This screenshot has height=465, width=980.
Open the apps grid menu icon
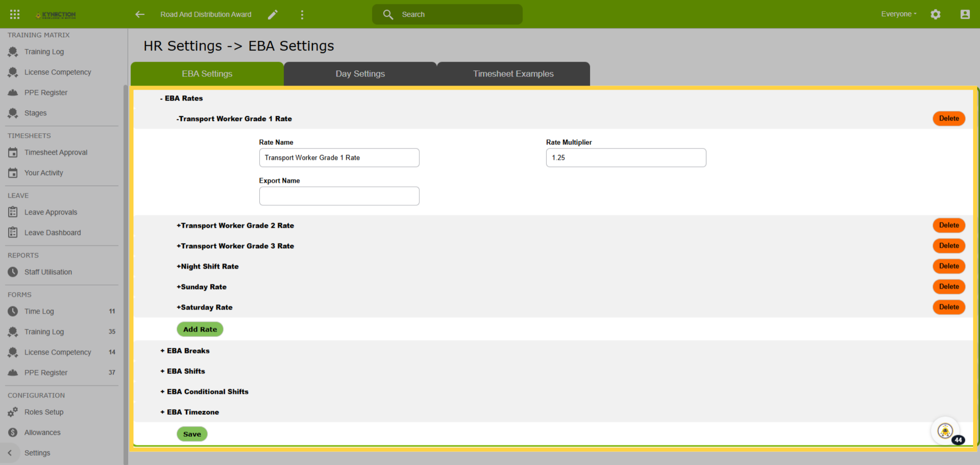pyautogui.click(x=15, y=14)
